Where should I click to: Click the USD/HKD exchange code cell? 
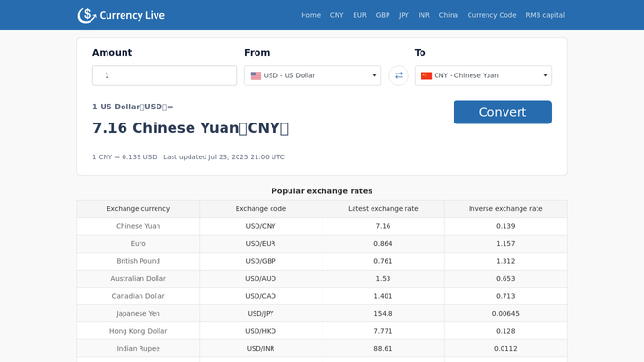pos(260,331)
